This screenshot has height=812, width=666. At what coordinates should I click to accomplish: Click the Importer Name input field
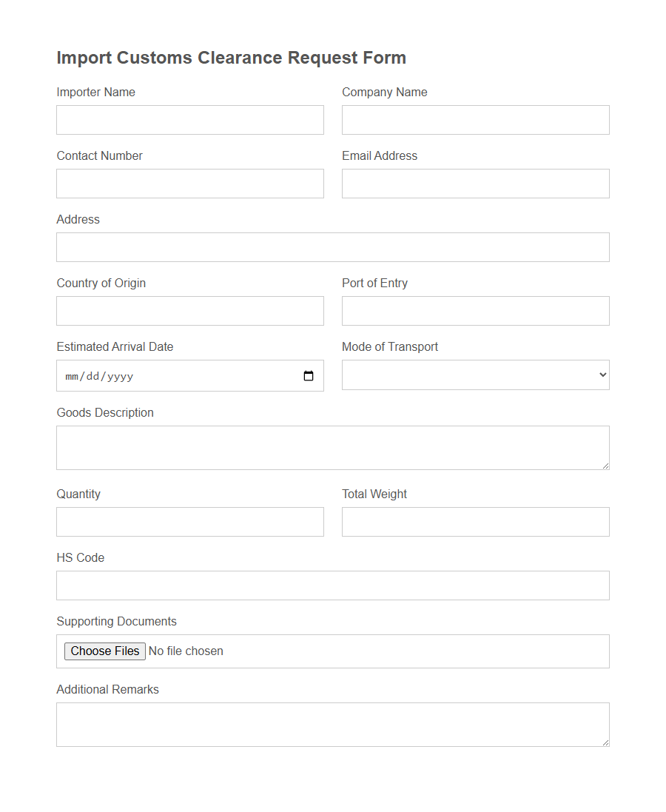(x=190, y=119)
